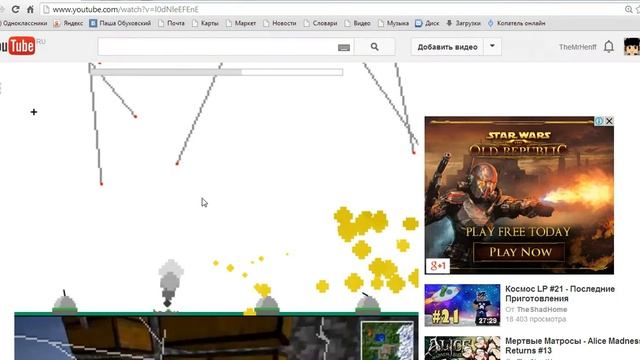The width and height of the screenshot is (640, 360).
Task: Open the TheMrHenff account name
Action: tap(578, 47)
